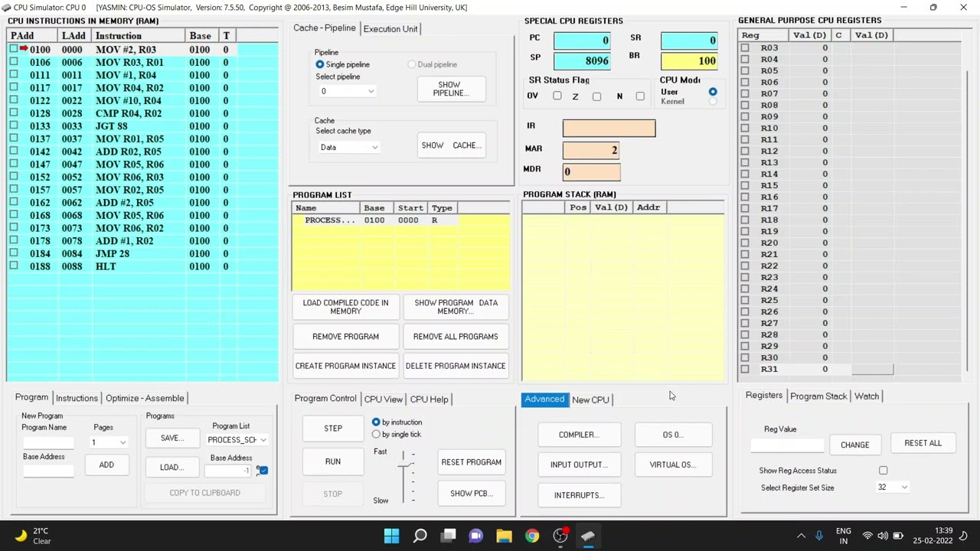
Task: Click the RUN button
Action: click(333, 461)
